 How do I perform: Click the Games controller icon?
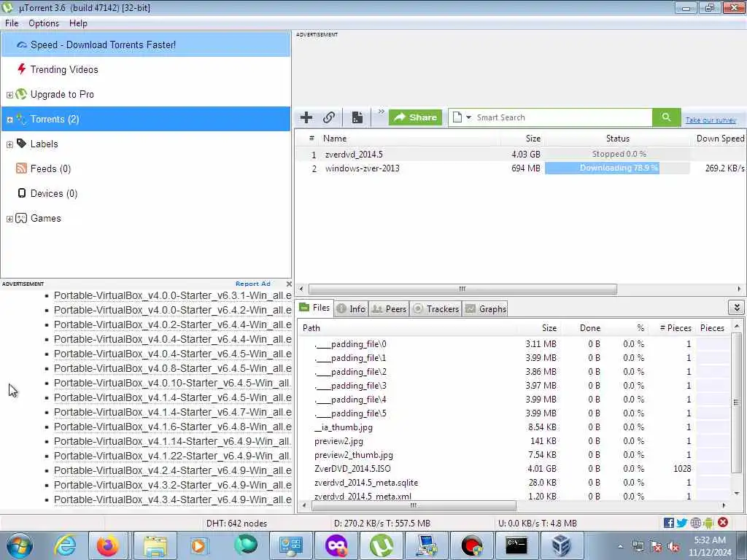tap(21, 218)
